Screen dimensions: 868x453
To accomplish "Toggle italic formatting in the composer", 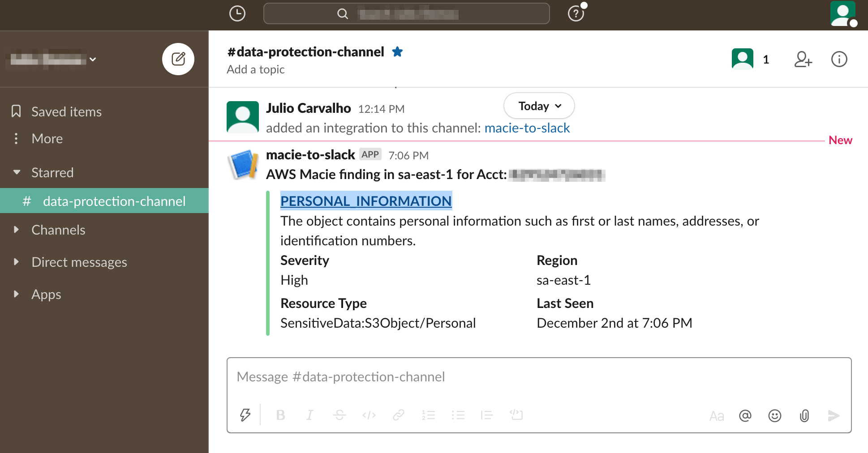I will [309, 415].
